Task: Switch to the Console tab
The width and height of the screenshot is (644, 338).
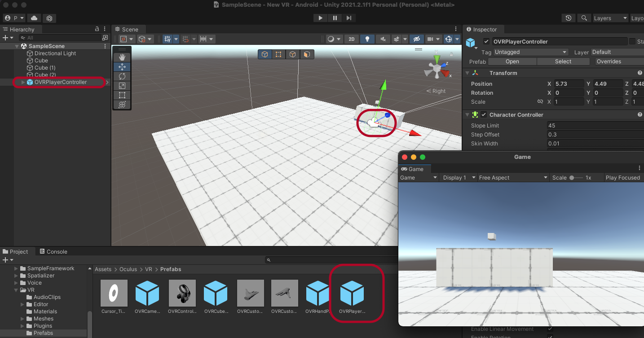Action: coord(53,251)
